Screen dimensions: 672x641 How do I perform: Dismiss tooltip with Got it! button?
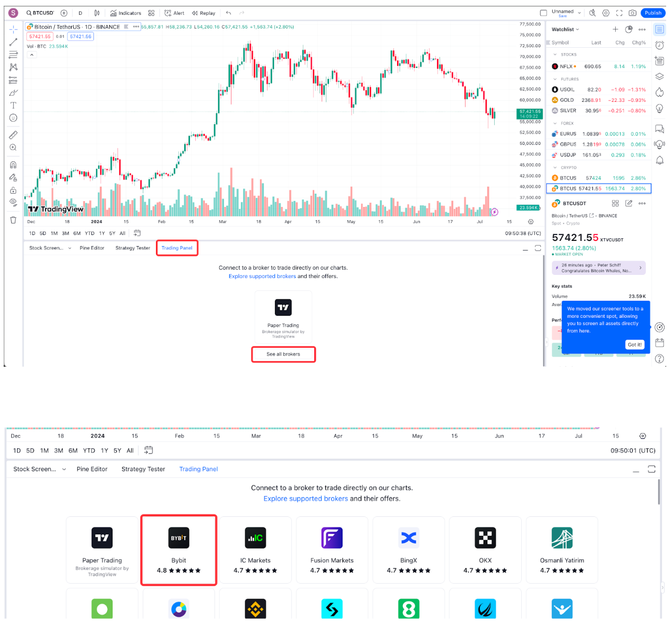(634, 345)
